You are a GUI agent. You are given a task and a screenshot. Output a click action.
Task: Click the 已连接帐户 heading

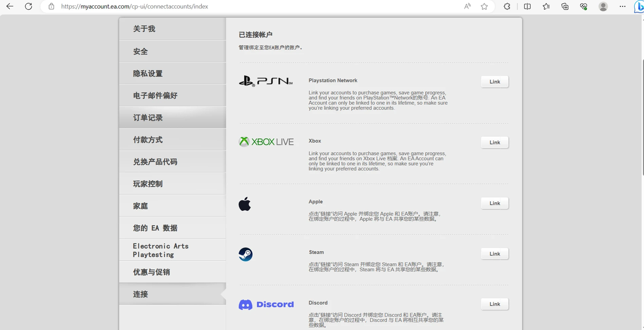pos(256,35)
